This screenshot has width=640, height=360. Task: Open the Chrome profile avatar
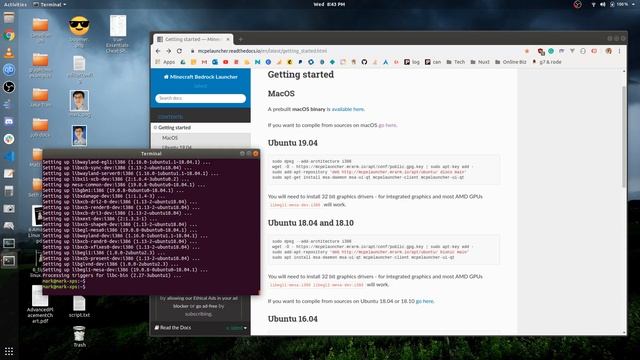pyautogui.click(x=609, y=51)
